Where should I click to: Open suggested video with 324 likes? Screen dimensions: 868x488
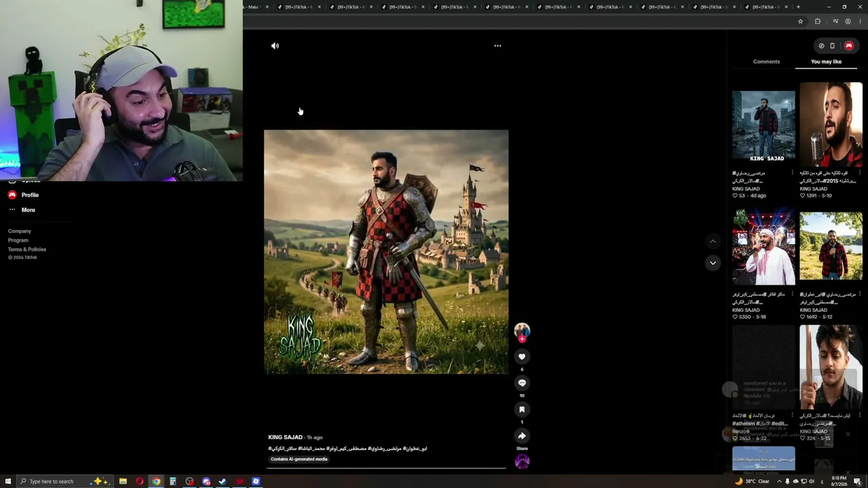831,367
